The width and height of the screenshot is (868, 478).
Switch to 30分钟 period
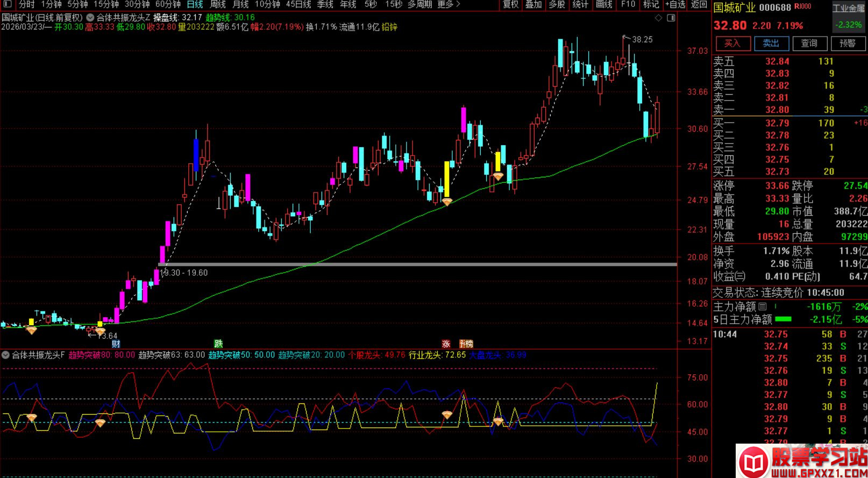(137, 4)
